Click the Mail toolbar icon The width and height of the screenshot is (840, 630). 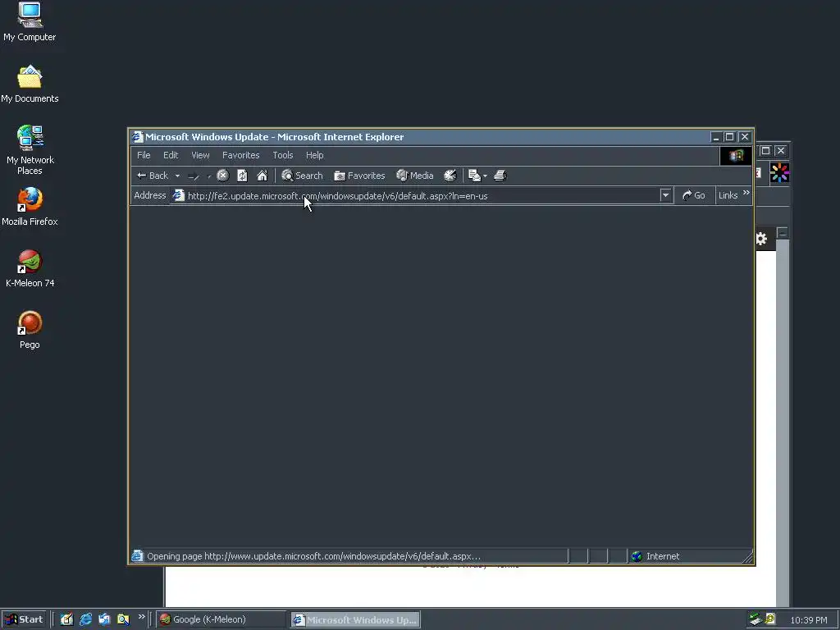474,176
